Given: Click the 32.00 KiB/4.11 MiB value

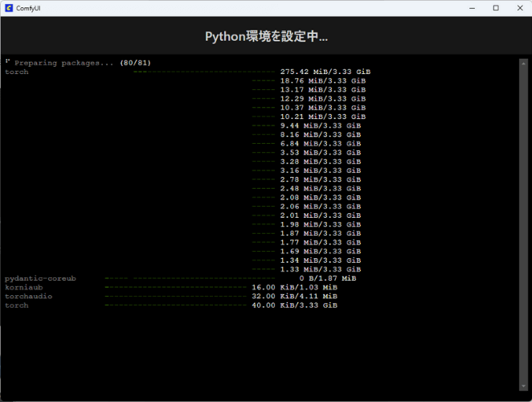Looking at the screenshot, I should [x=294, y=297].
